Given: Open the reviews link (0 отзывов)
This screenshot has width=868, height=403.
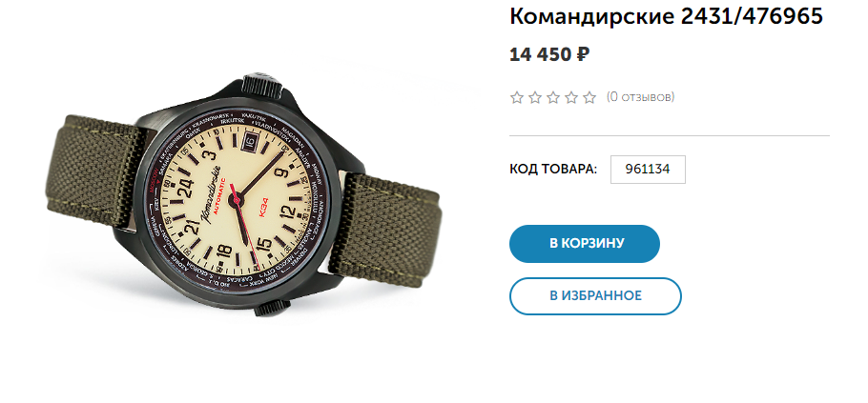Looking at the screenshot, I should click(x=640, y=97).
